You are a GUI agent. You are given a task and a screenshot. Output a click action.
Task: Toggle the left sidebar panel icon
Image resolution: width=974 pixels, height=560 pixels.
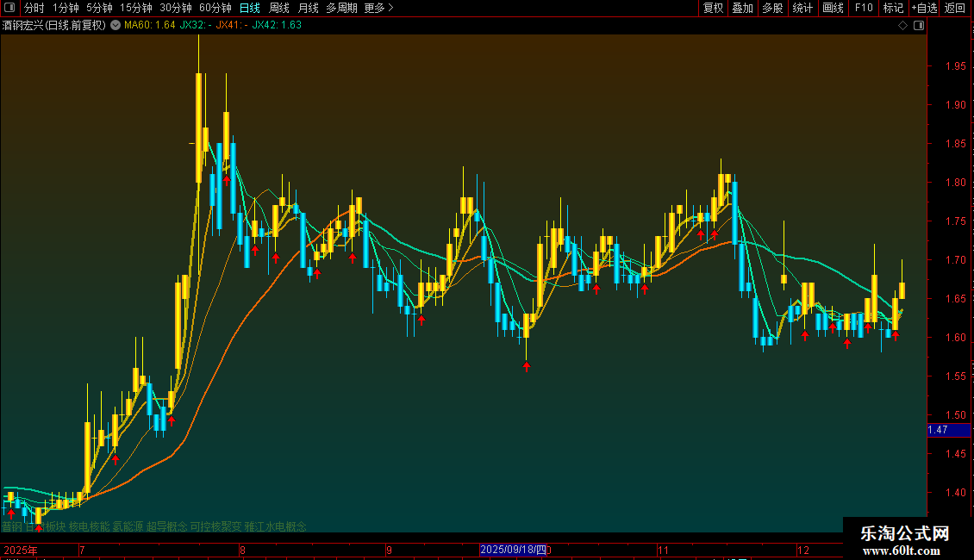click(x=9, y=8)
